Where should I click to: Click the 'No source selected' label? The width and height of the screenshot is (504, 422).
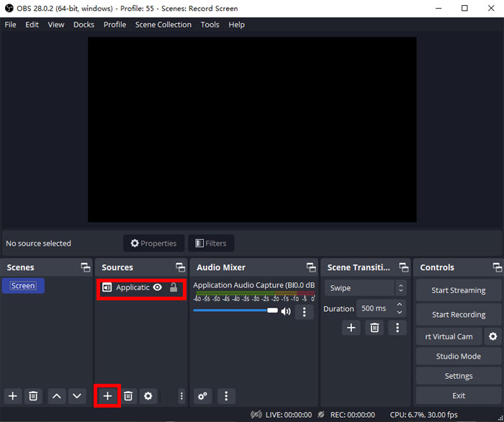coord(38,243)
